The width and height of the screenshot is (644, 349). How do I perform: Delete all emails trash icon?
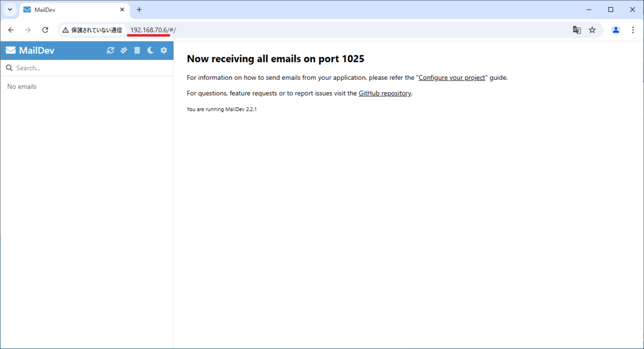[137, 50]
